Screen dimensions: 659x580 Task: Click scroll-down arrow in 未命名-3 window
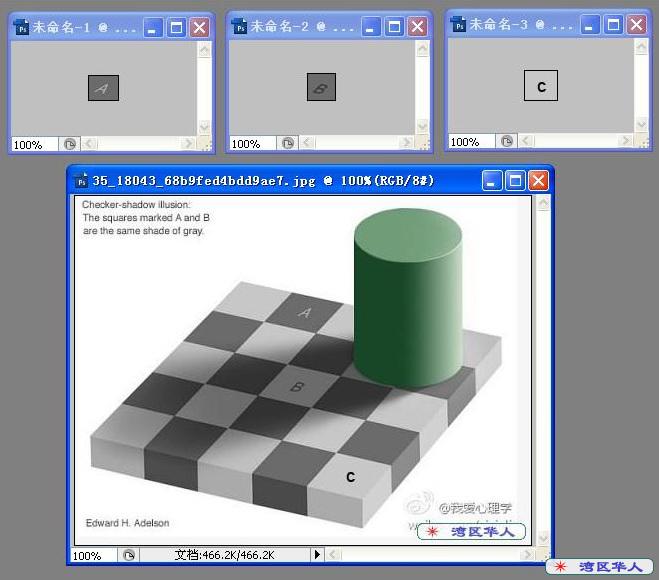click(x=641, y=124)
